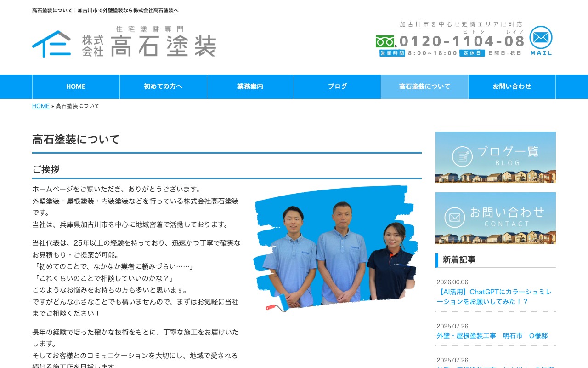Click the 2025.07.26 date above 明石市 article
This screenshot has height=368, width=588.
452,326
